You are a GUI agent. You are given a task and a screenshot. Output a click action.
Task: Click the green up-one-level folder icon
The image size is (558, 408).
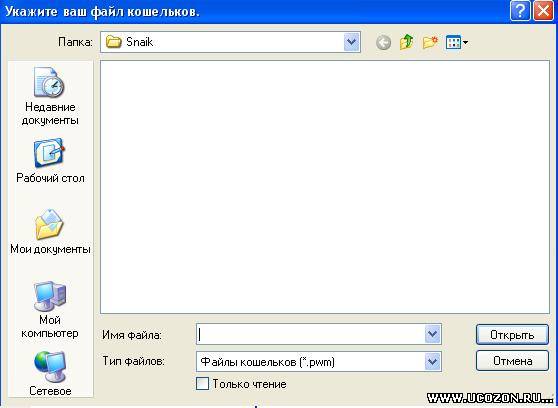coord(407,42)
